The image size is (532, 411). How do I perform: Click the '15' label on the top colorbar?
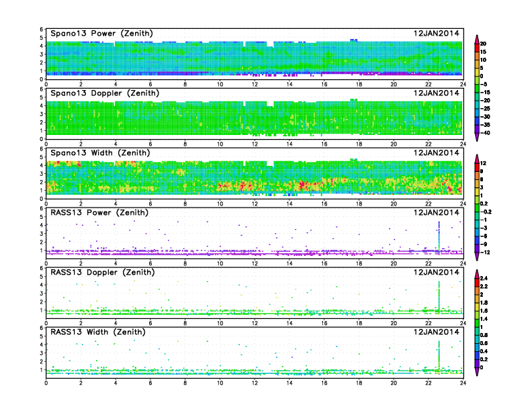click(x=483, y=52)
